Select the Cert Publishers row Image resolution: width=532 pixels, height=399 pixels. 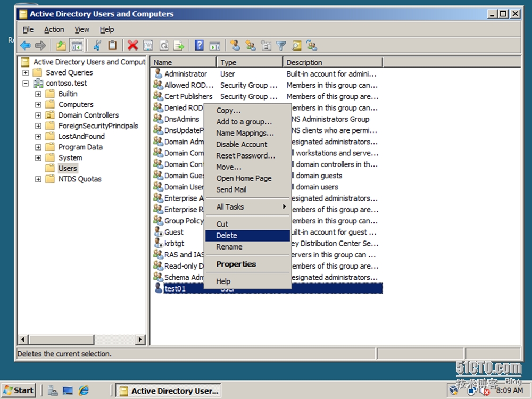coord(267,96)
